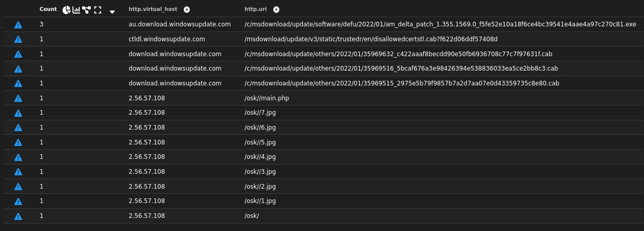Click warning icon on /osk//7.jpg row
The height and width of the screenshot is (231, 644).
click(18, 113)
